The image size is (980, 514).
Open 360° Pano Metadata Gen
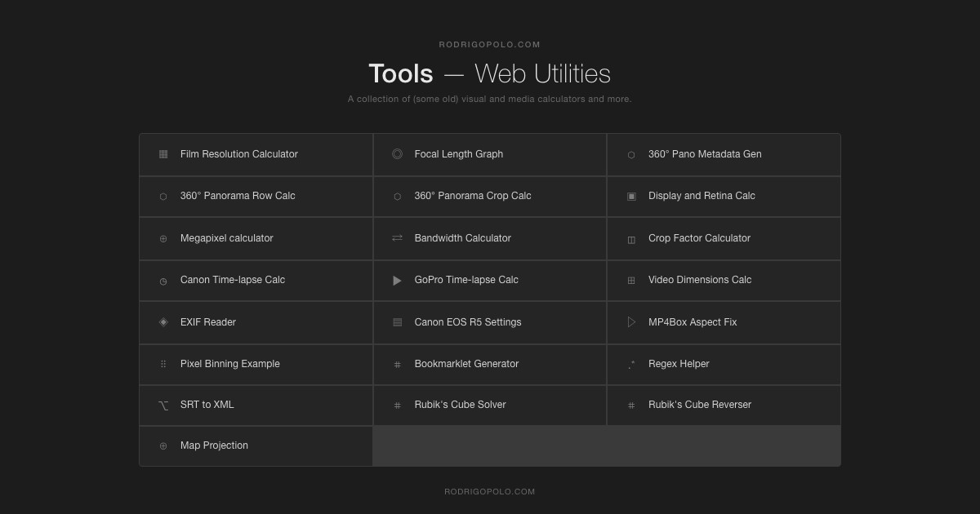(x=724, y=155)
